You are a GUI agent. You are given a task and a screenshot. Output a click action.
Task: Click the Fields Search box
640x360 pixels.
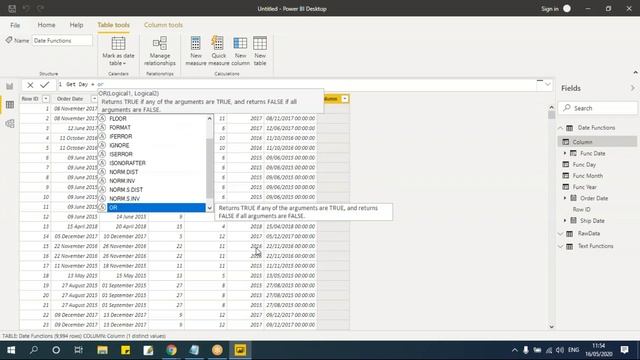598,108
